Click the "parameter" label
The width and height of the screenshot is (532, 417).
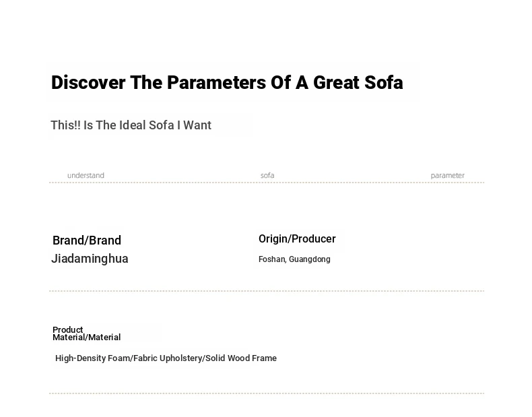click(x=448, y=175)
